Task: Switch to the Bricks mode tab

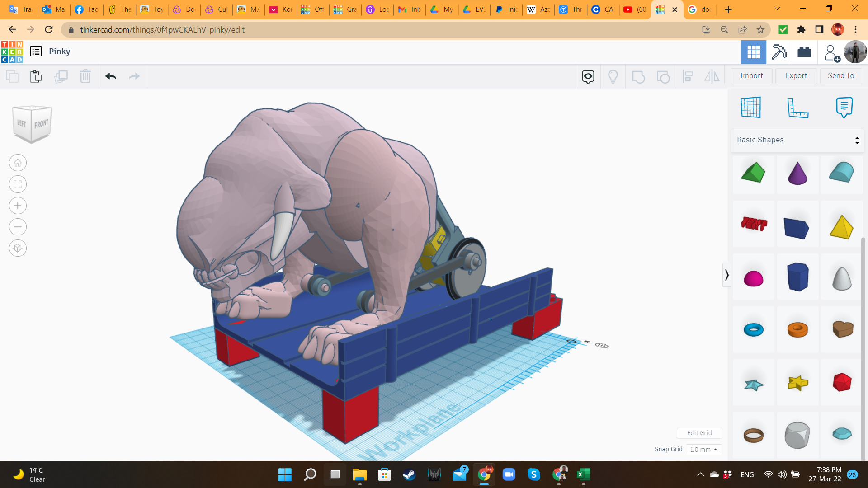Action: (804, 52)
